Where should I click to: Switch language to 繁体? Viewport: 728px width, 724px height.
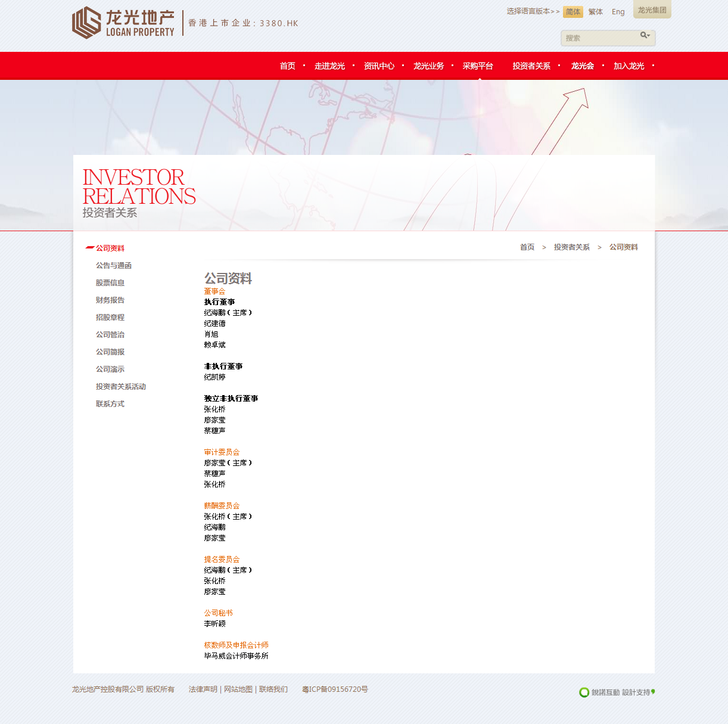pyautogui.click(x=596, y=12)
